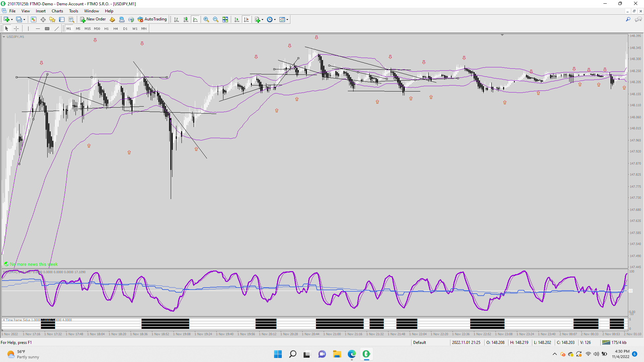Click the Zoom In magnifier icon
The height and width of the screenshot is (362, 644).
(x=206, y=19)
